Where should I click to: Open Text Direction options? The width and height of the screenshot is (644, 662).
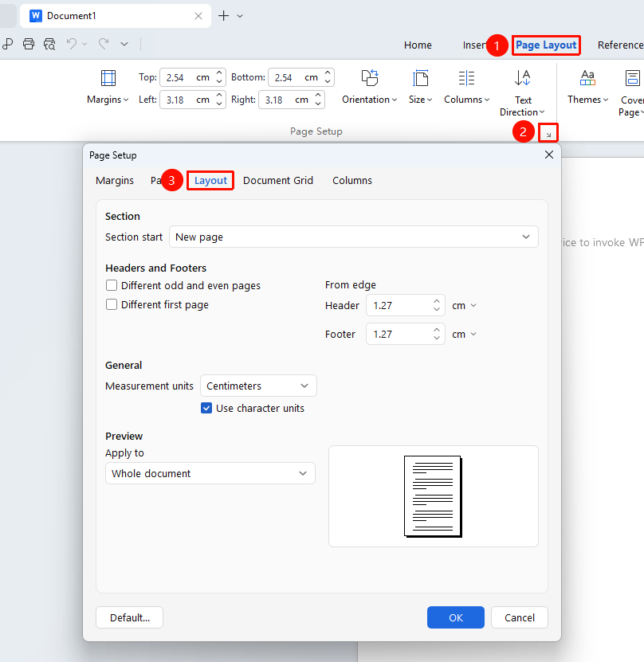click(522, 93)
